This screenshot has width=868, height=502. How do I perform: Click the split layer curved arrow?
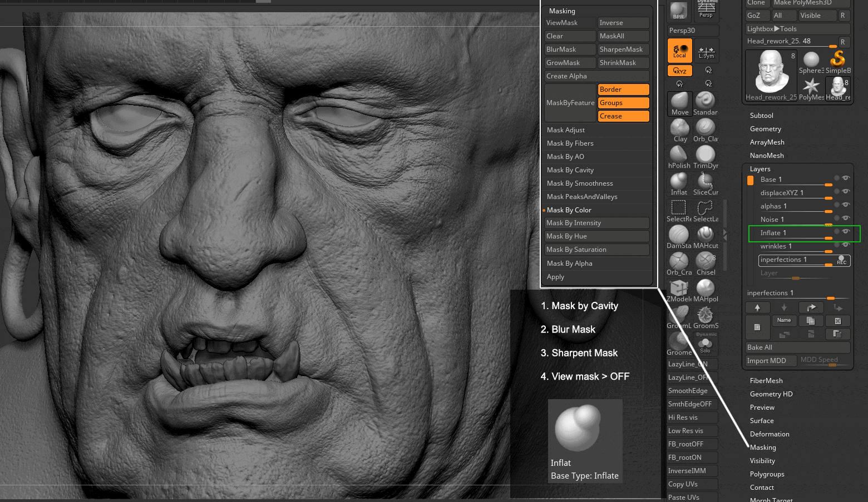pyautogui.click(x=811, y=307)
